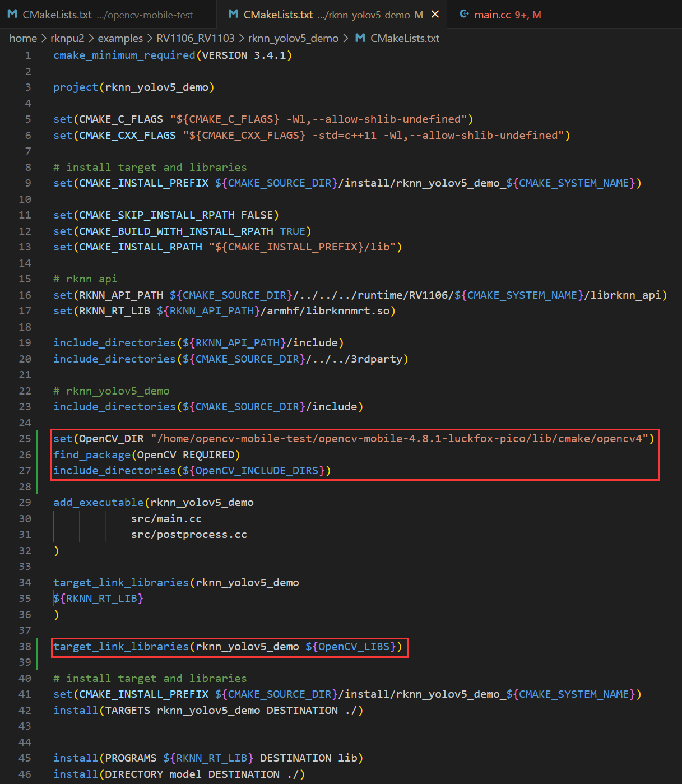Switch to the opencv-mobile-test CMakeLists.txt tab
Image resolution: width=682 pixels, height=784 pixels.
click(x=108, y=15)
